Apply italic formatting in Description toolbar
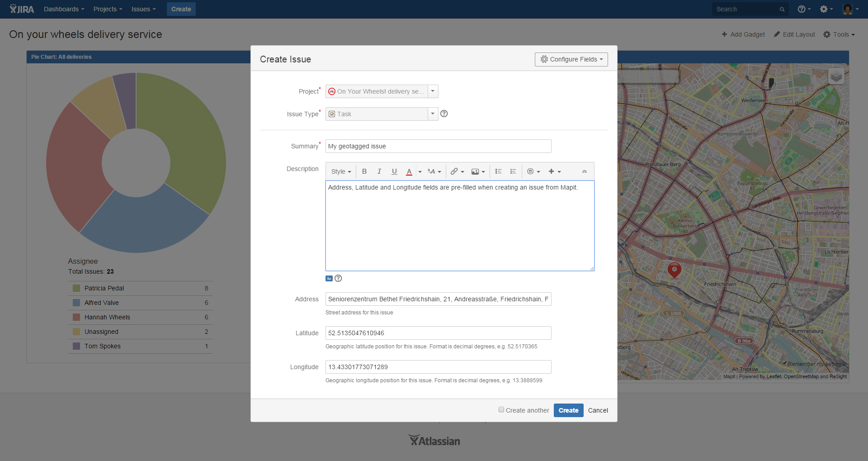 point(379,171)
